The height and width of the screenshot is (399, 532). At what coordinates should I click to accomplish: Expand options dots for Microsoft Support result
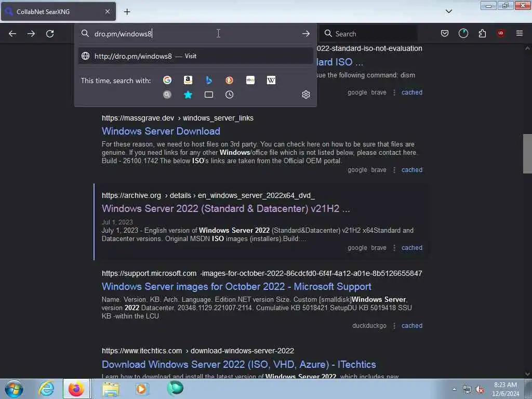pyautogui.click(x=394, y=326)
